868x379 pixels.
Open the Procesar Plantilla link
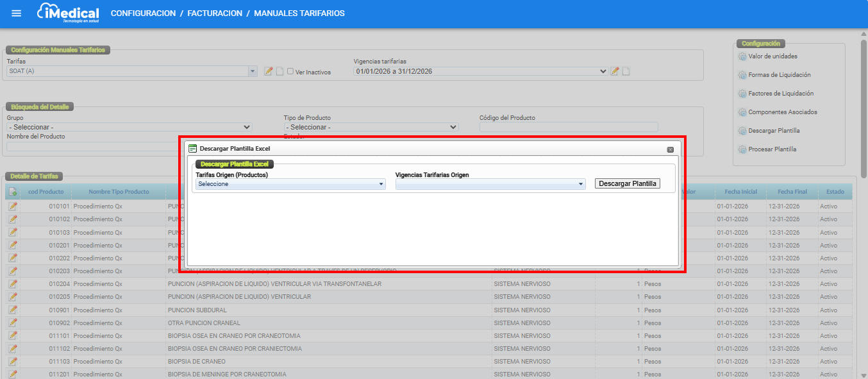coord(772,149)
